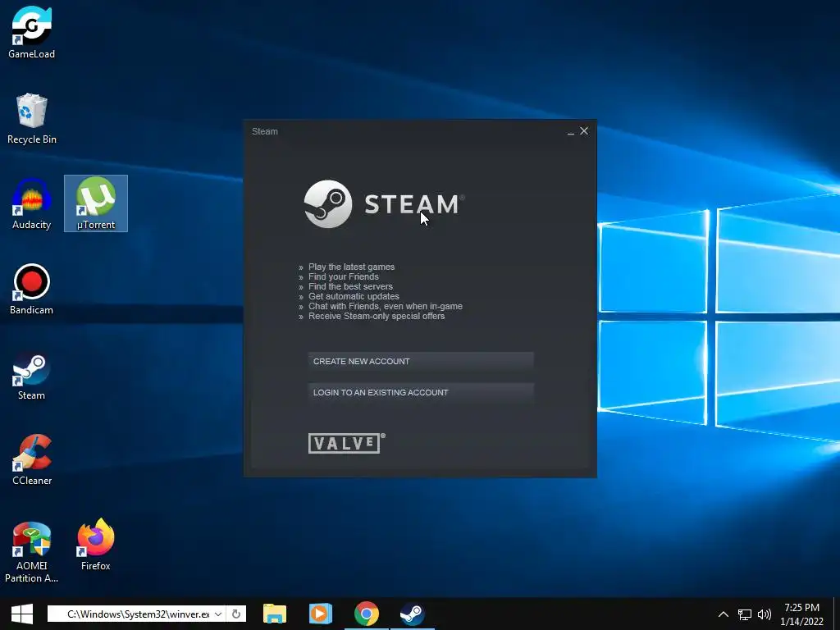Select the Steam desktop shortcut
The height and width of the screenshot is (630, 840).
click(x=32, y=375)
